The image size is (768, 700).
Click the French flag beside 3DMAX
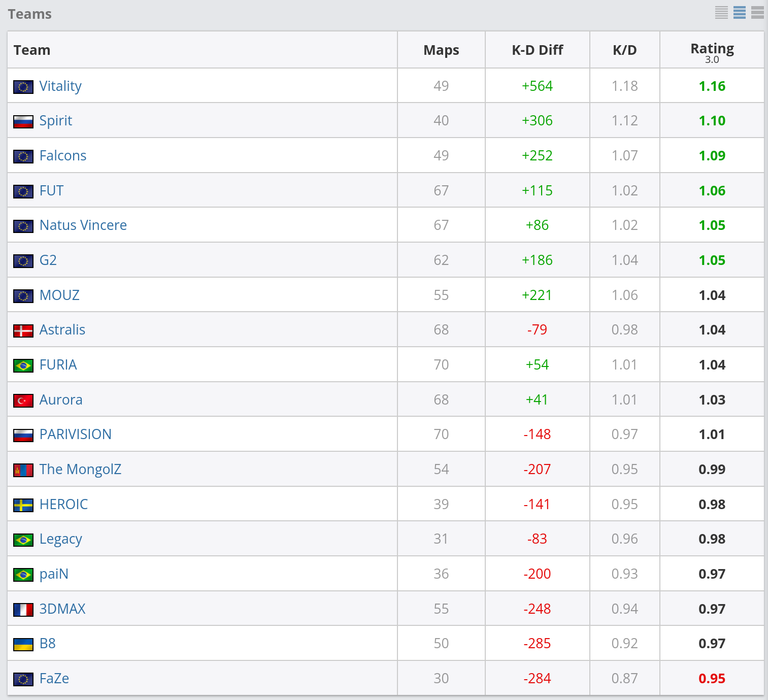tap(23, 610)
